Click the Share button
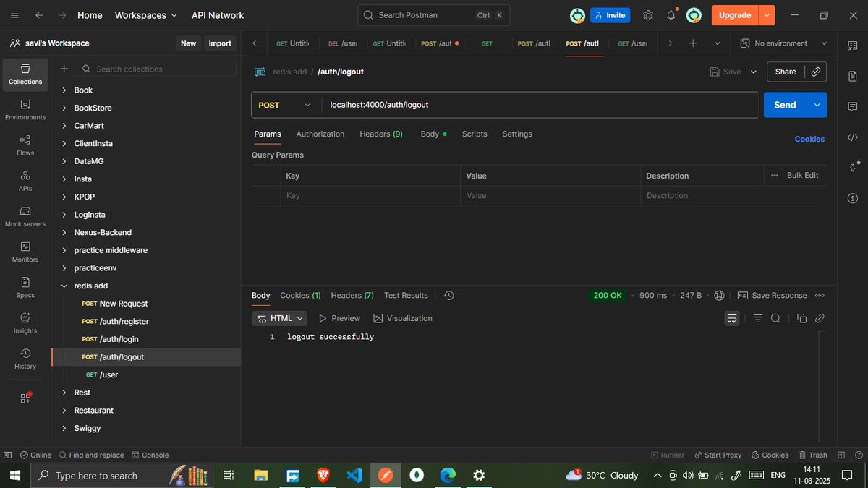The image size is (868, 488). coord(786,72)
